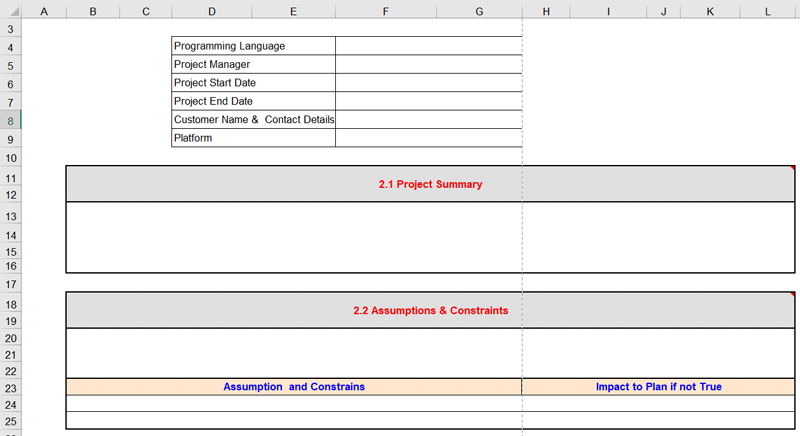
Task: Click the blank area below Assumptions & Constraints heading
Action: (x=430, y=353)
